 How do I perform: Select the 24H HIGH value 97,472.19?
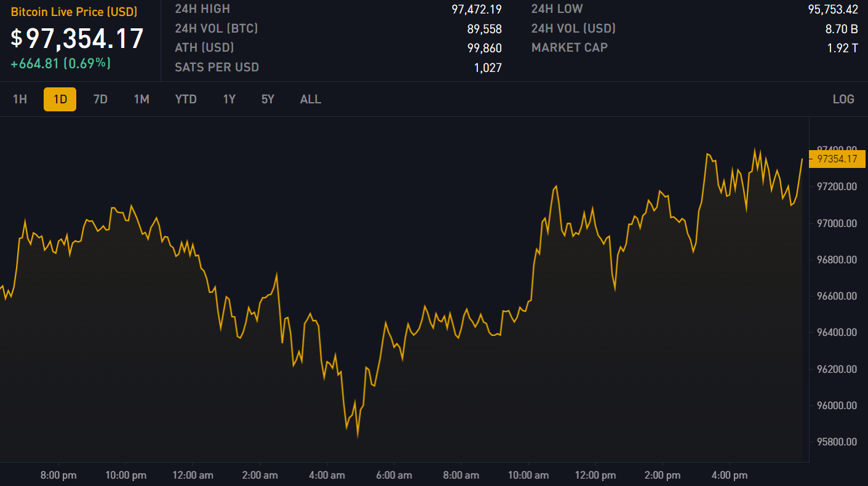click(x=476, y=9)
